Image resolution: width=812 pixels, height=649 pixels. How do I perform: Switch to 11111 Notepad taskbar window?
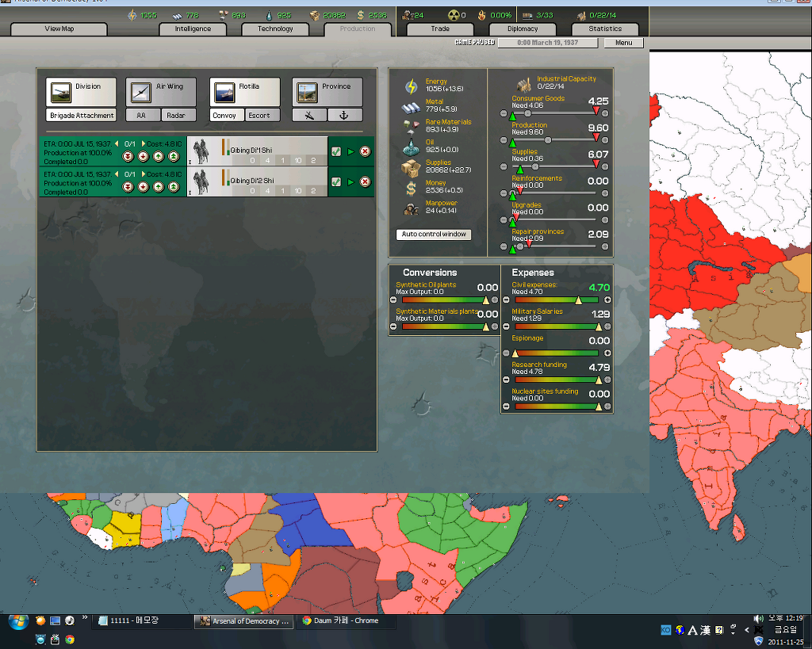tap(141, 620)
